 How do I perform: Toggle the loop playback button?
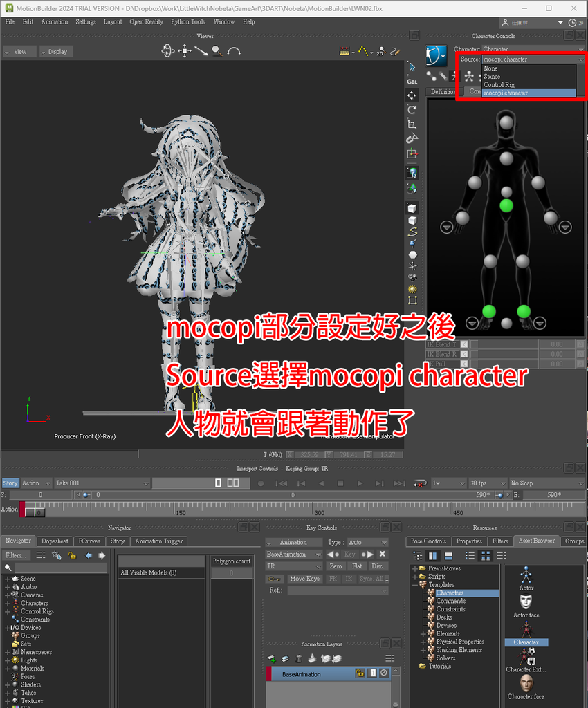point(419,483)
